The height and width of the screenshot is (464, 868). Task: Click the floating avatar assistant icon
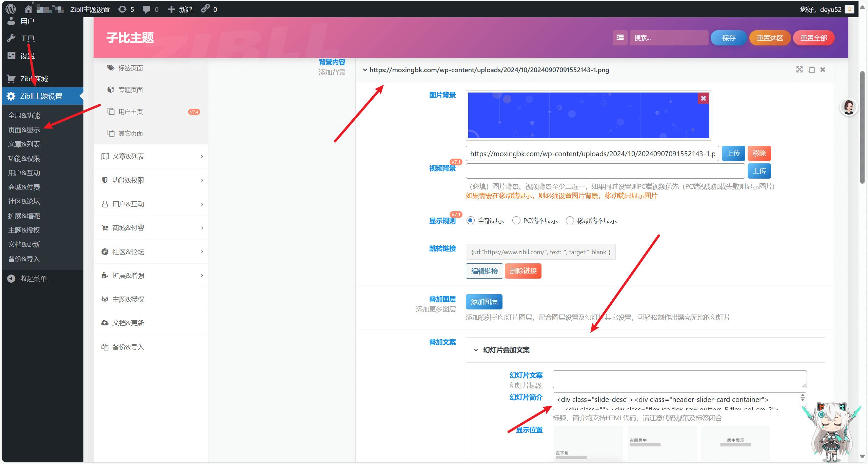click(x=849, y=107)
